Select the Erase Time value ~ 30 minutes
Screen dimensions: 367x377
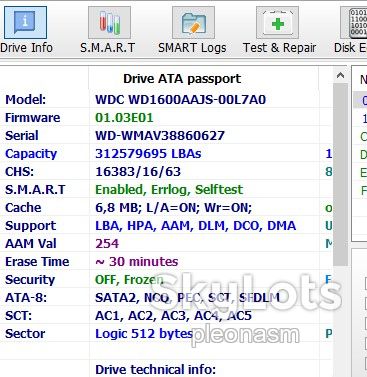click(x=137, y=262)
